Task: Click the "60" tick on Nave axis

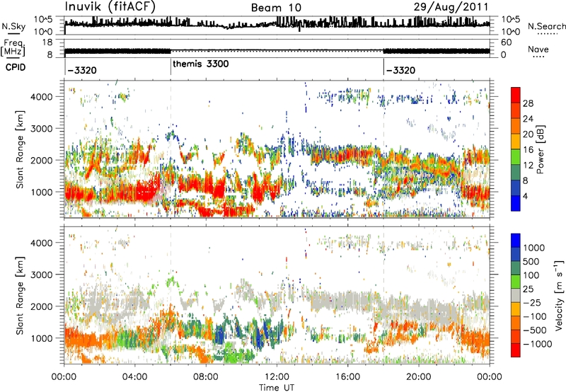Action: click(506, 42)
